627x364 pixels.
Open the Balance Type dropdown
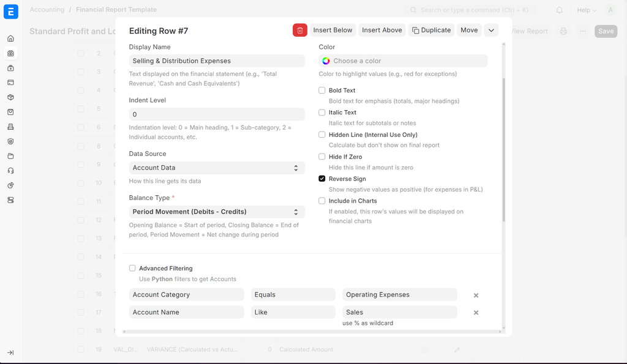[x=217, y=212]
